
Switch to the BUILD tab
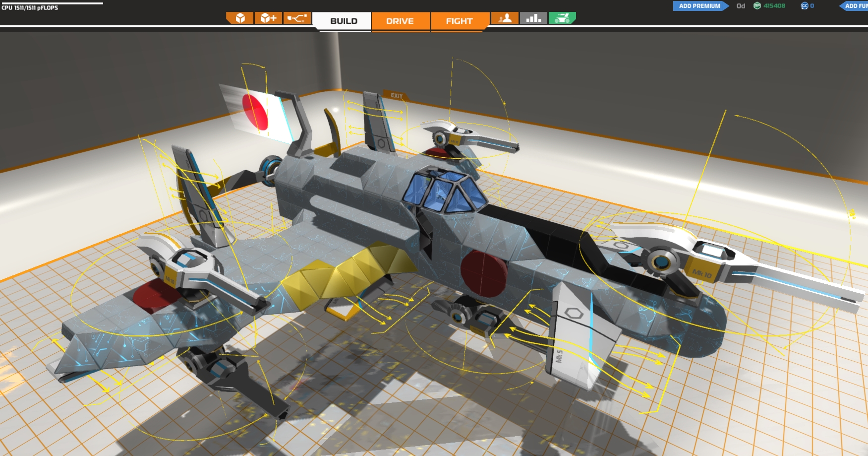(x=344, y=21)
